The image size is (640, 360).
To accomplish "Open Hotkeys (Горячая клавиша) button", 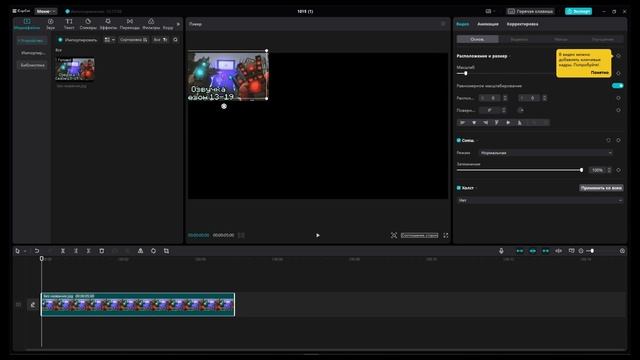I will (x=530, y=11).
